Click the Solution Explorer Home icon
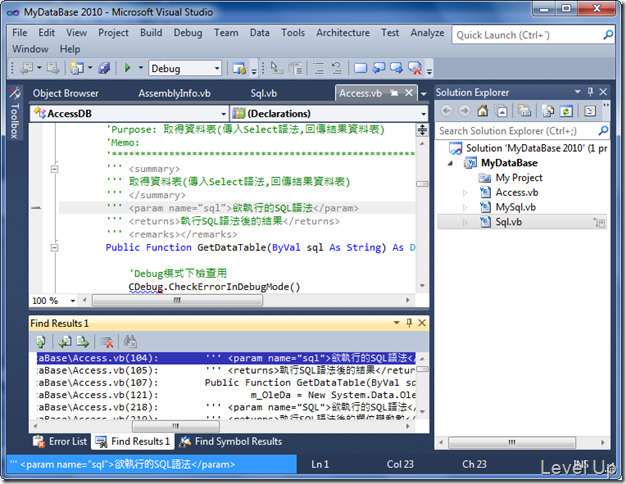 click(483, 111)
